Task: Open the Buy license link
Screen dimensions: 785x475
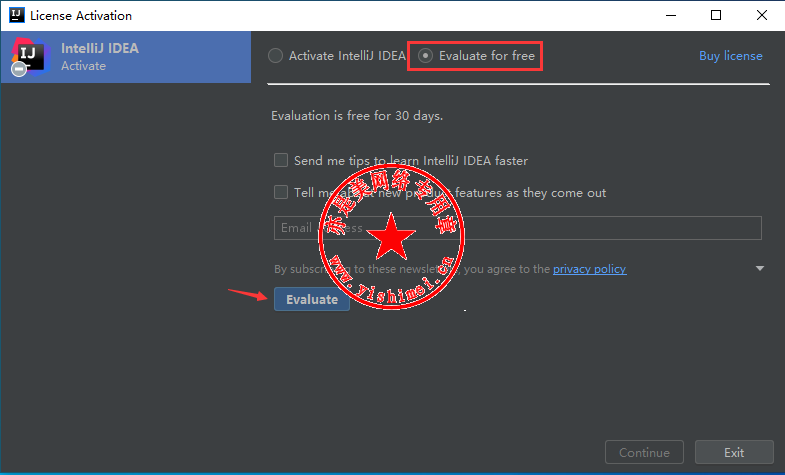Action: click(730, 56)
